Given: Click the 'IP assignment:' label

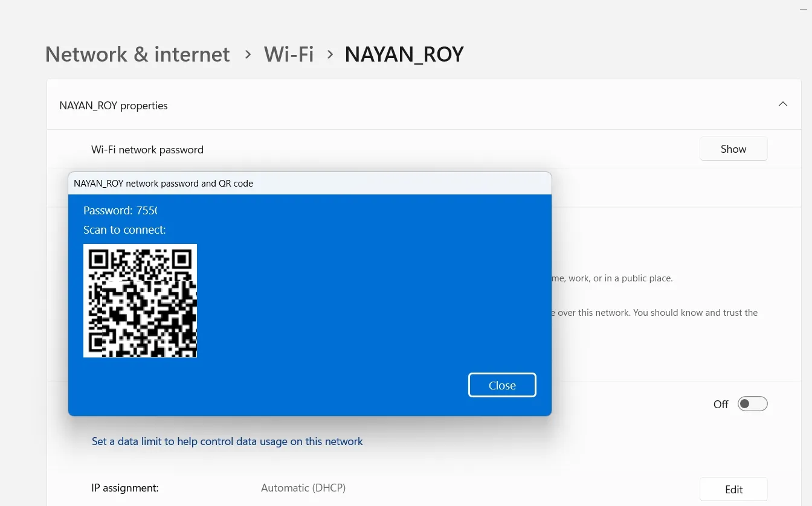Looking at the screenshot, I should click(x=125, y=488).
